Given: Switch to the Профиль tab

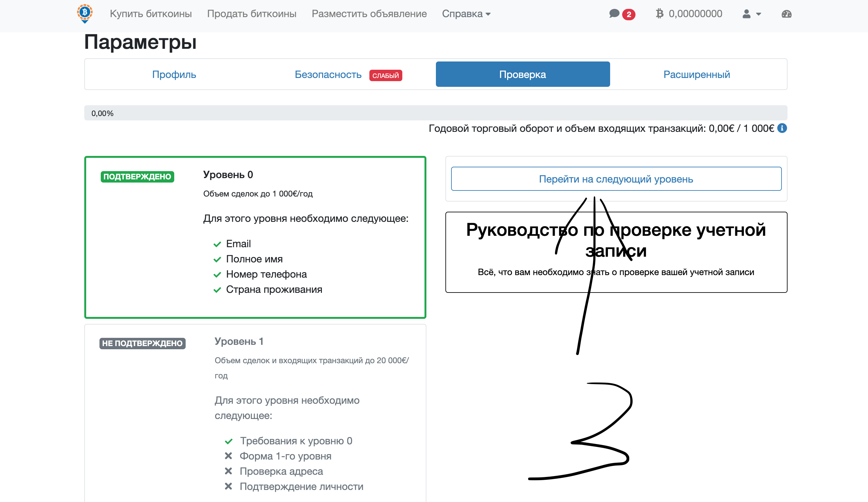Looking at the screenshot, I should click(x=174, y=74).
